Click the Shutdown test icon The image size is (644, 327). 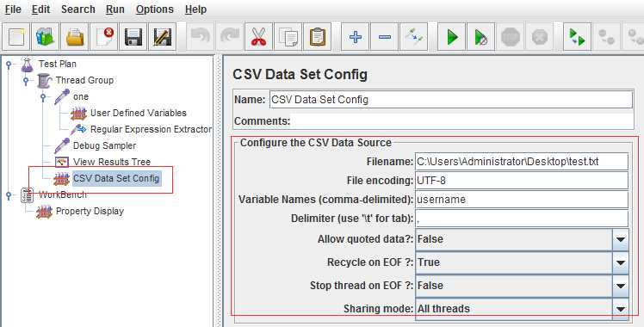pyautogui.click(x=539, y=37)
